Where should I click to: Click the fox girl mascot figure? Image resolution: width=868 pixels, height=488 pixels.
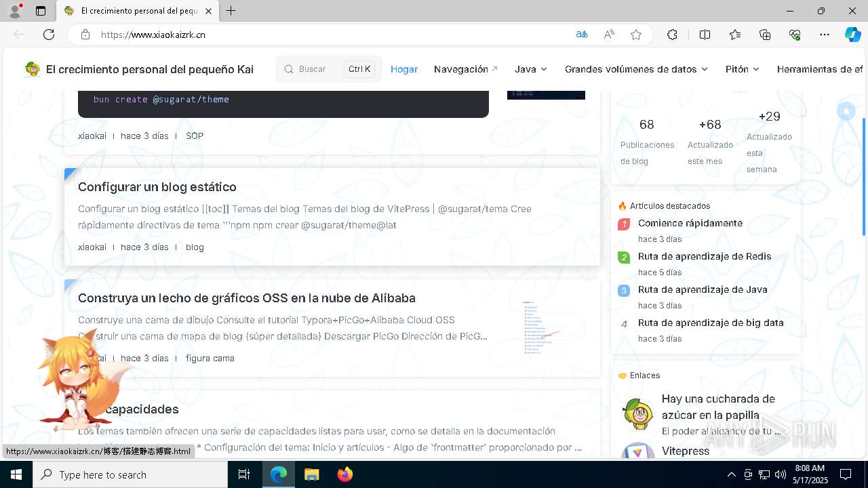tap(80, 383)
